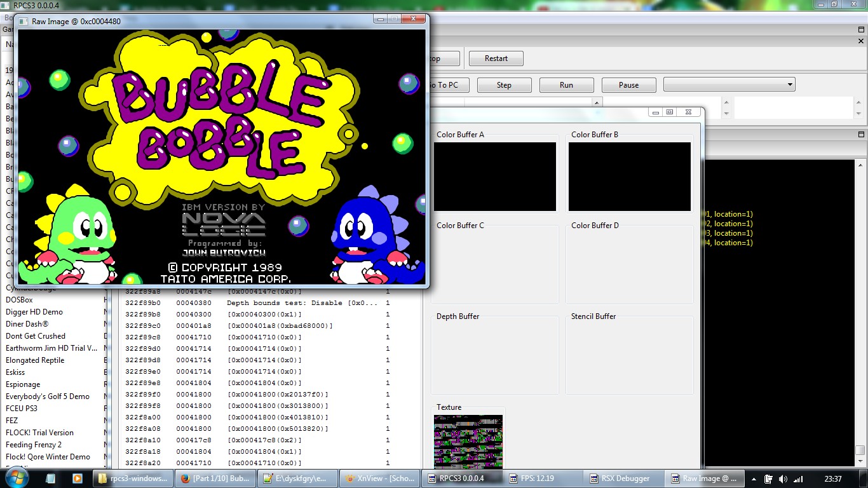This screenshot has height=488, width=868.
Task: Click the volume speaker tray icon
Action: (x=783, y=479)
